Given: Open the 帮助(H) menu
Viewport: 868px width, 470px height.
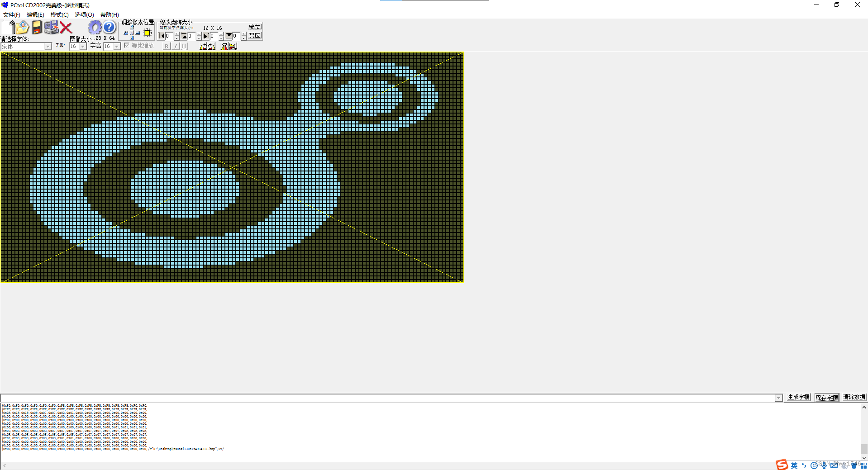Looking at the screenshot, I should 110,14.
